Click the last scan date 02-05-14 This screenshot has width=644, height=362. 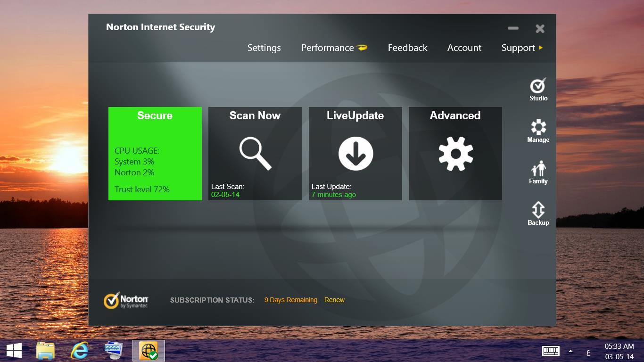tap(225, 195)
